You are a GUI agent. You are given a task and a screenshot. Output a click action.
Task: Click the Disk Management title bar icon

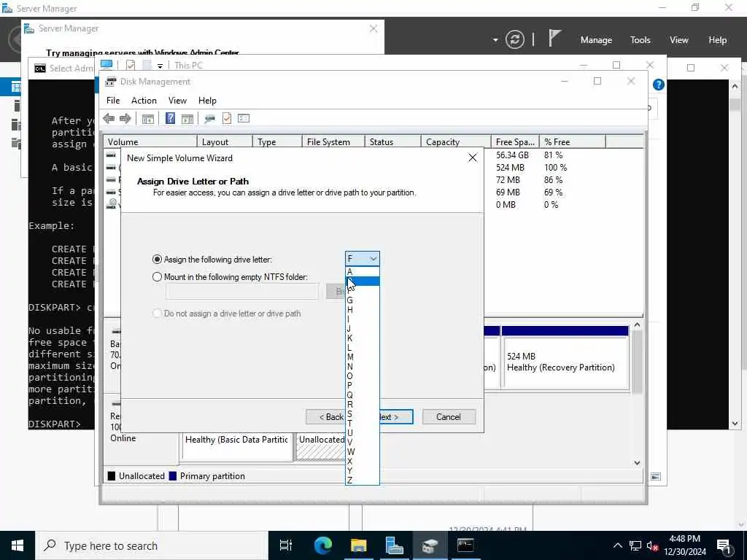pyautogui.click(x=111, y=82)
